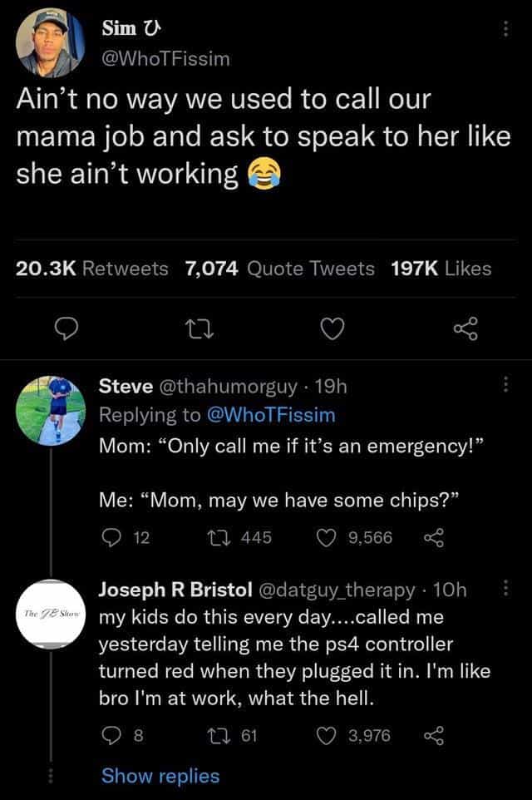View the 20.3K Retweets list
532x800 pixels.
92,269
